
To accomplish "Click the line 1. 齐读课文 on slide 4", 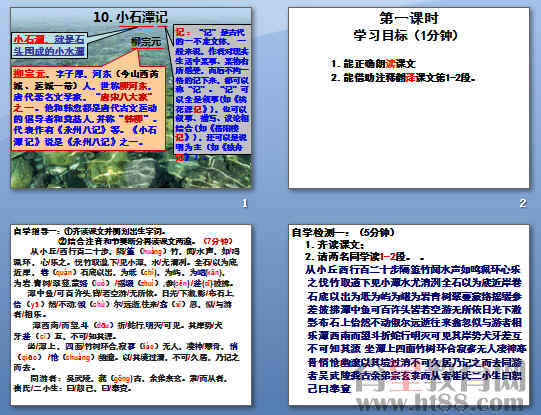I will pyautogui.click(x=335, y=245).
